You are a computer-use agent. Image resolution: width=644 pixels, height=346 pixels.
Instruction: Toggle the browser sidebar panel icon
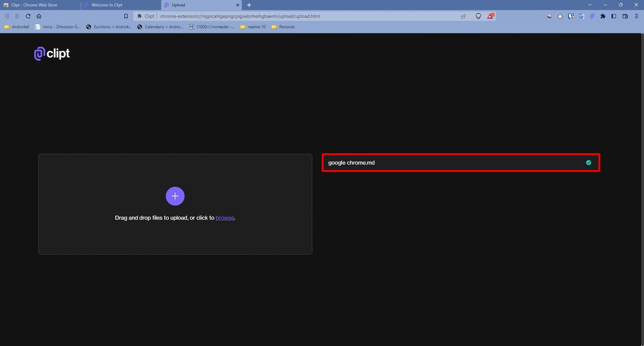coord(614,16)
